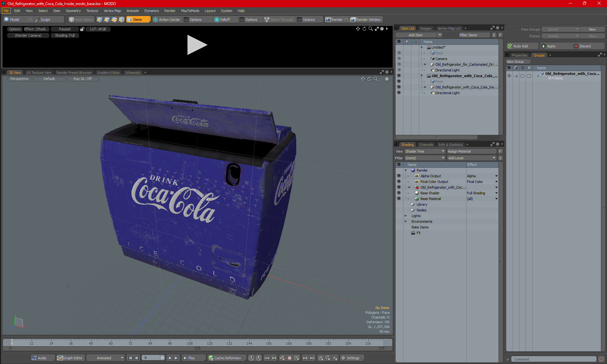Screen dimensions: 607x364
Task: Expand Old_Refrigerator_for_Carbonated_Dri folder
Action: [x=426, y=64]
